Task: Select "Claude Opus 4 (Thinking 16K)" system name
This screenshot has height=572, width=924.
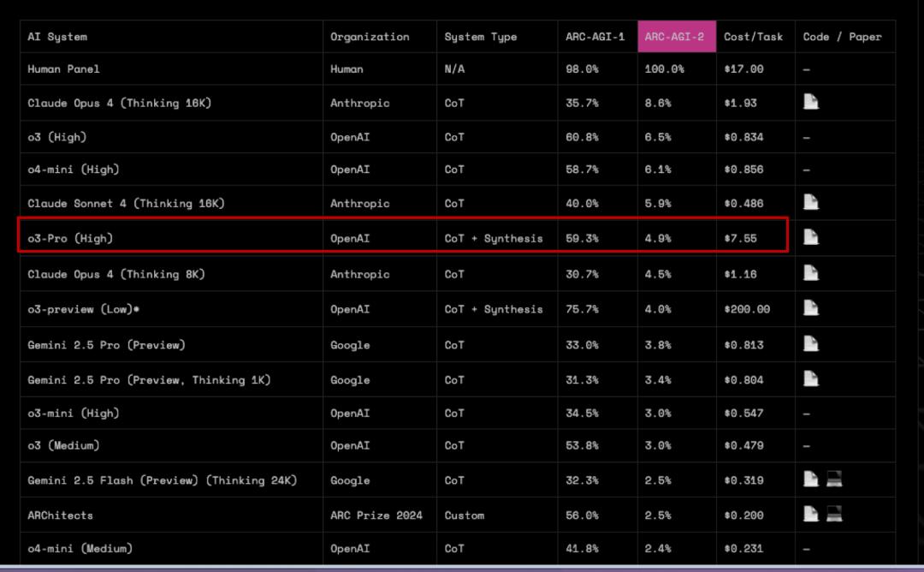Action: point(119,104)
